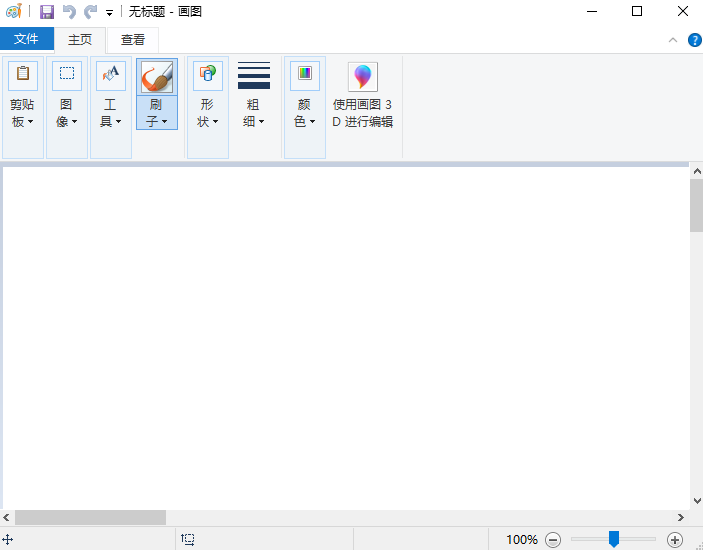Close the Paint window

682,11
